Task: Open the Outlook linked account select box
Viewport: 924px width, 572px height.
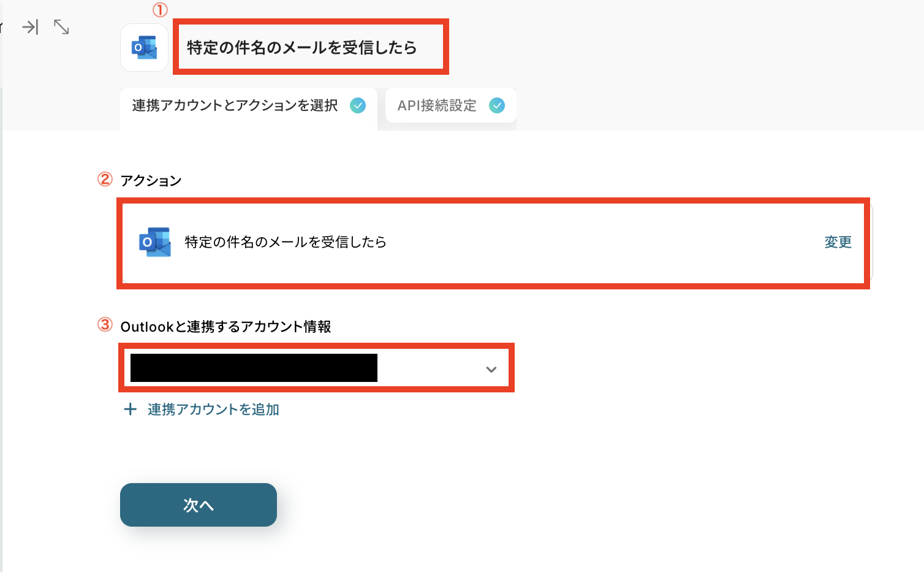Action: pos(306,368)
